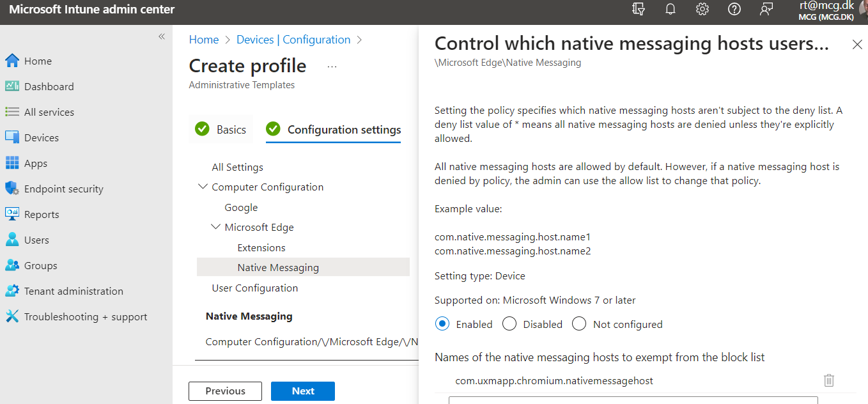The height and width of the screenshot is (404, 868).
Task: Open Devices in the left menu
Action: [41, 137]
